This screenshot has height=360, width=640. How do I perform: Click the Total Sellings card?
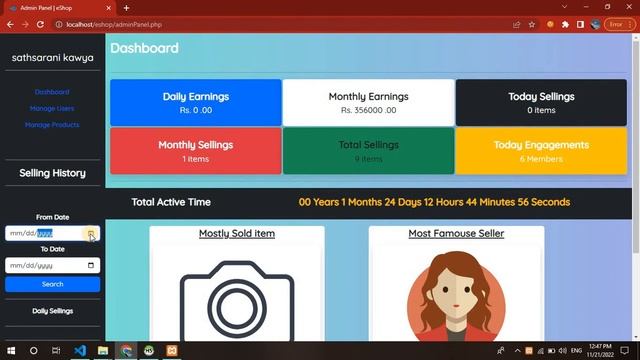pos(369,151)
